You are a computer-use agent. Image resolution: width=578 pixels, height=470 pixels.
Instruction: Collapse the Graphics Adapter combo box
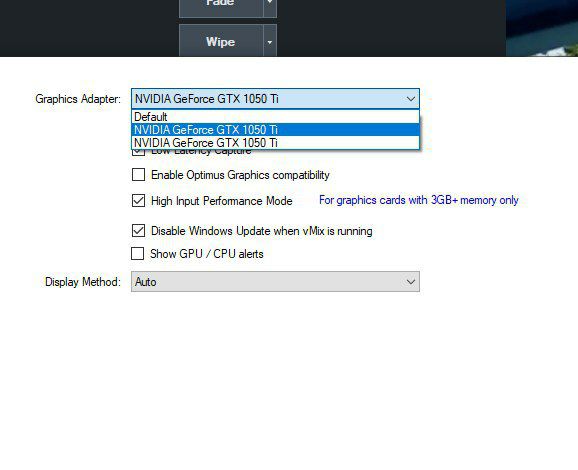pos(275,99)
